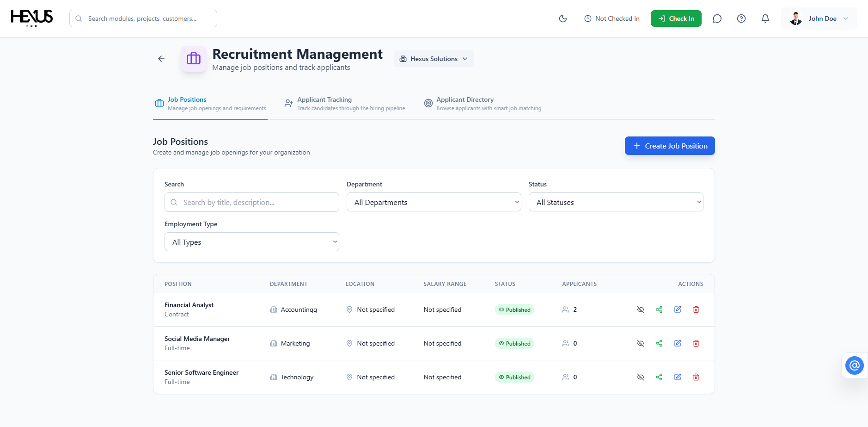Click Create Job Position button

click(x=670, y=146)
